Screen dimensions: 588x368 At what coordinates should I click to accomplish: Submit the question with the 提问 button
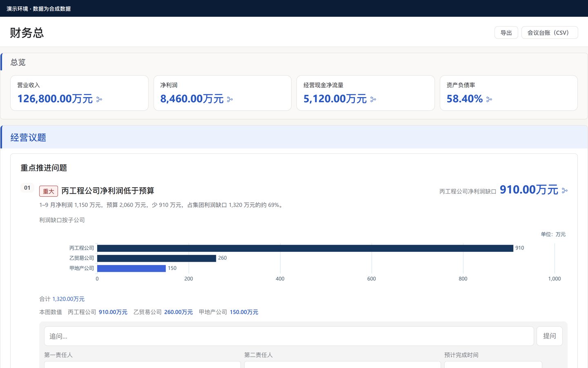(x=550, y=336)
